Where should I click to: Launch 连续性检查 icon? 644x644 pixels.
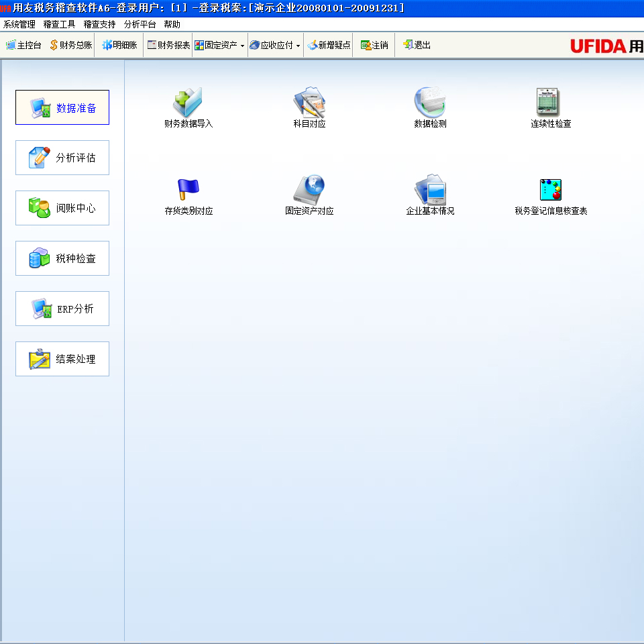[548, 102]
